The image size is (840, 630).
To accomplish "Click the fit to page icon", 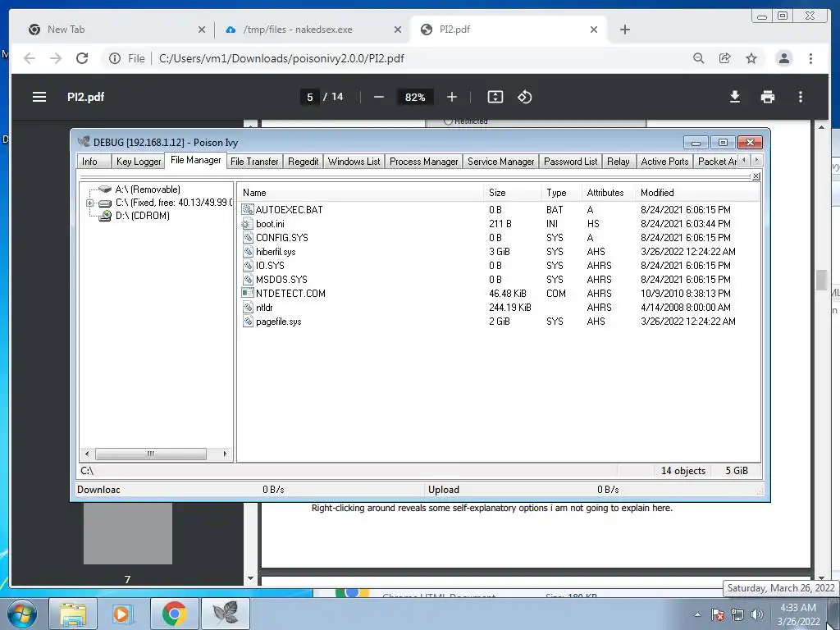I will (x=495, y=97).
